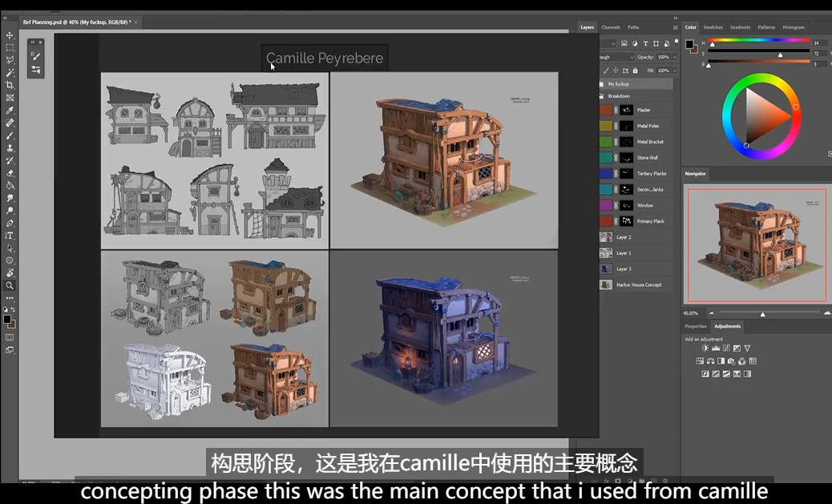The image size is (832, 504).
Task: Select the Rotate View hand tool
Action: pos(10,272)
